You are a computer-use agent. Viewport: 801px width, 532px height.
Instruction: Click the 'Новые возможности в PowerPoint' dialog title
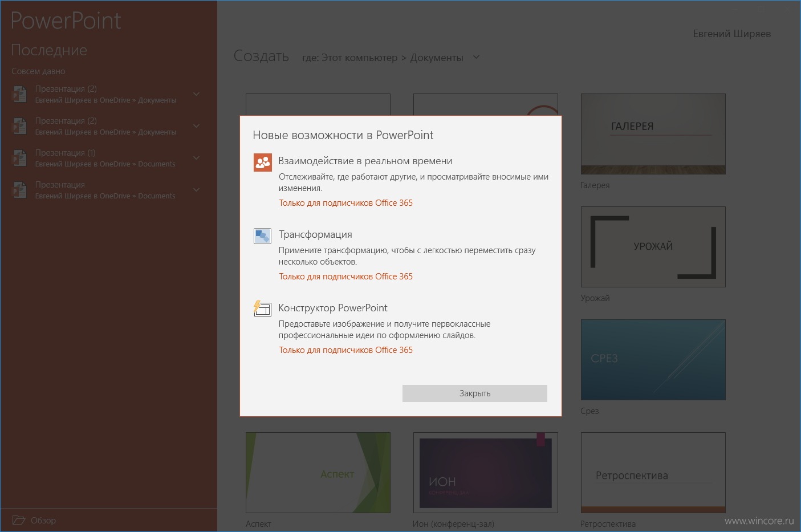coord(343,135)
